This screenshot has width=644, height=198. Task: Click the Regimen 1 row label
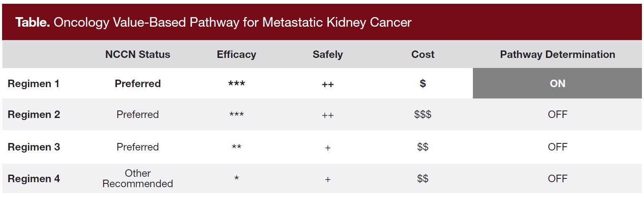coord(33,83)
